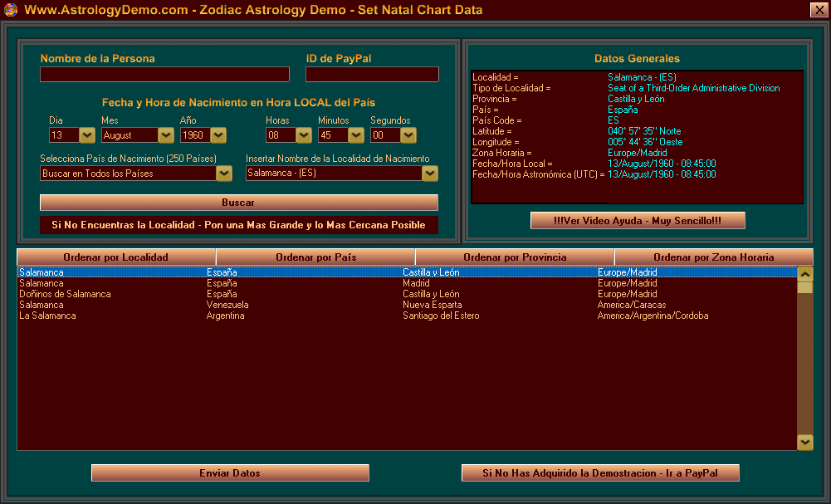Image resolution: width=831 pixels, height=504 pixels.
Task: Select the Salamanca Venezuela row
Action: (249, 305)
